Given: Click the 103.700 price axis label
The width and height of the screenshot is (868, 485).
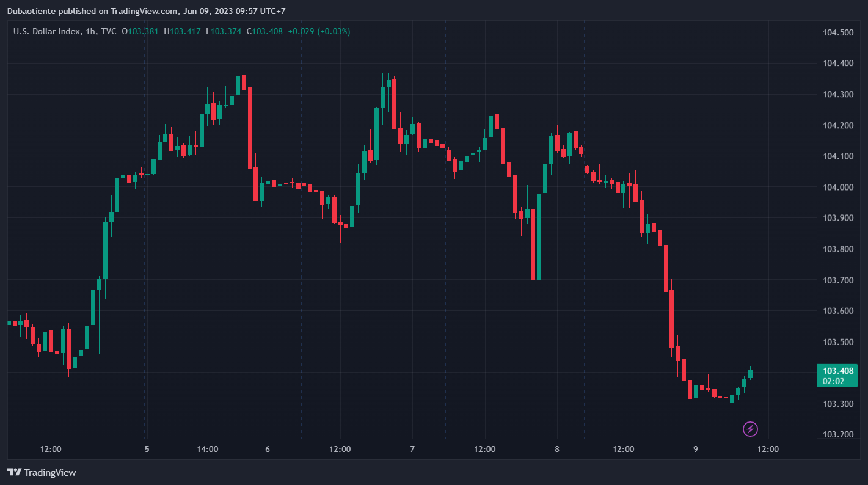Looking at the screenshot, I should point(838,280).
